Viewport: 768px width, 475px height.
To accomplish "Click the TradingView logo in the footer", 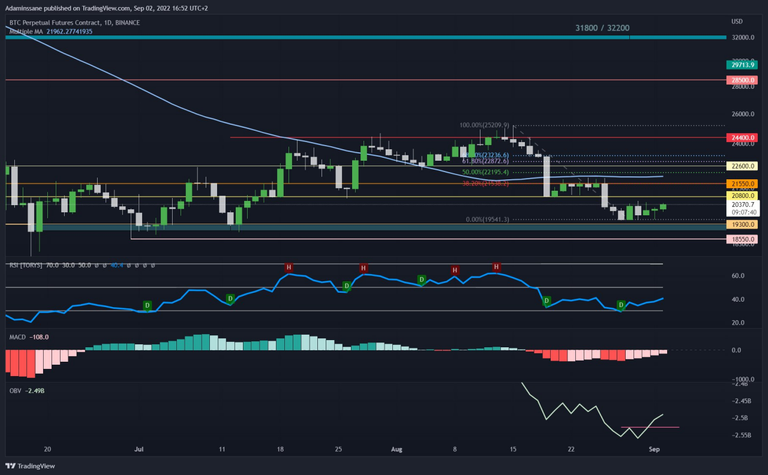I will pos(30,466).
